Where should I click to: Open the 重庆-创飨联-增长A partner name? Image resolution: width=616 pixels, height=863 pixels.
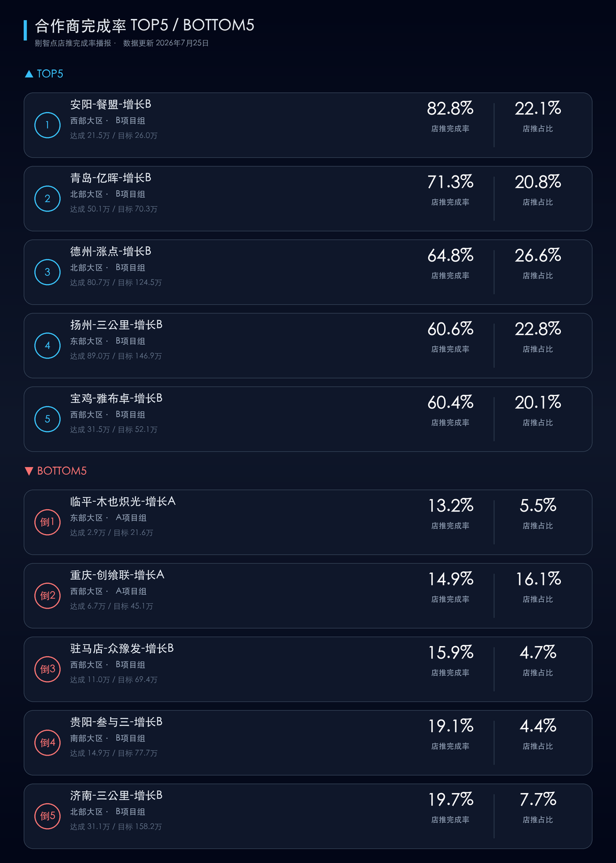[117, 575]
